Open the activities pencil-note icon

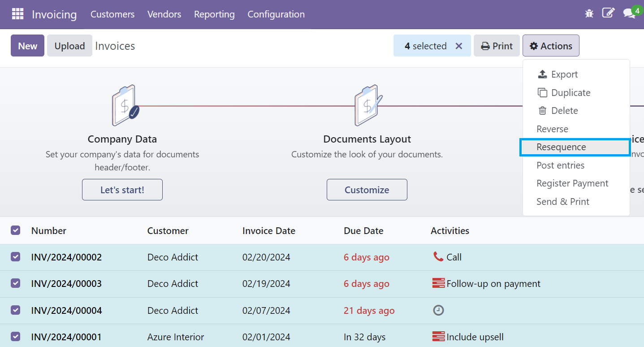pyautogui.click(x=608, y=13)
